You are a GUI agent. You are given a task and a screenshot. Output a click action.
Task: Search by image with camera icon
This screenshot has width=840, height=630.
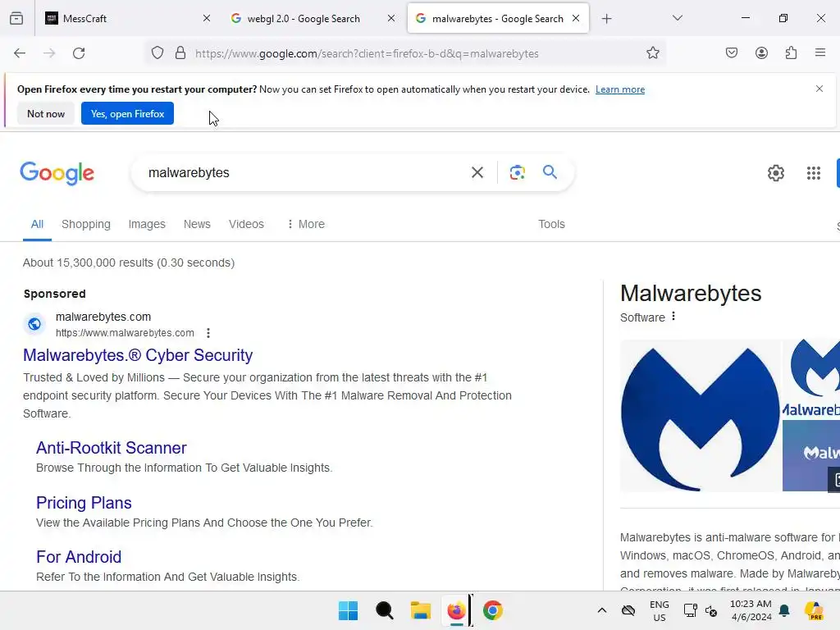pyautogui.click(x=517, y=172)
